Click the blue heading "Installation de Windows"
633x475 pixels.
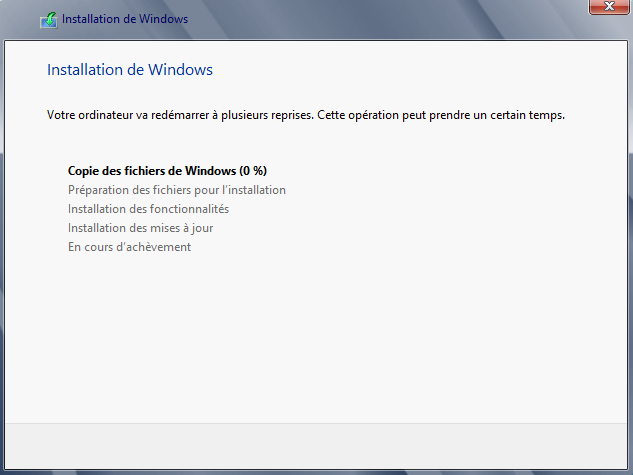tap(130, 70)
